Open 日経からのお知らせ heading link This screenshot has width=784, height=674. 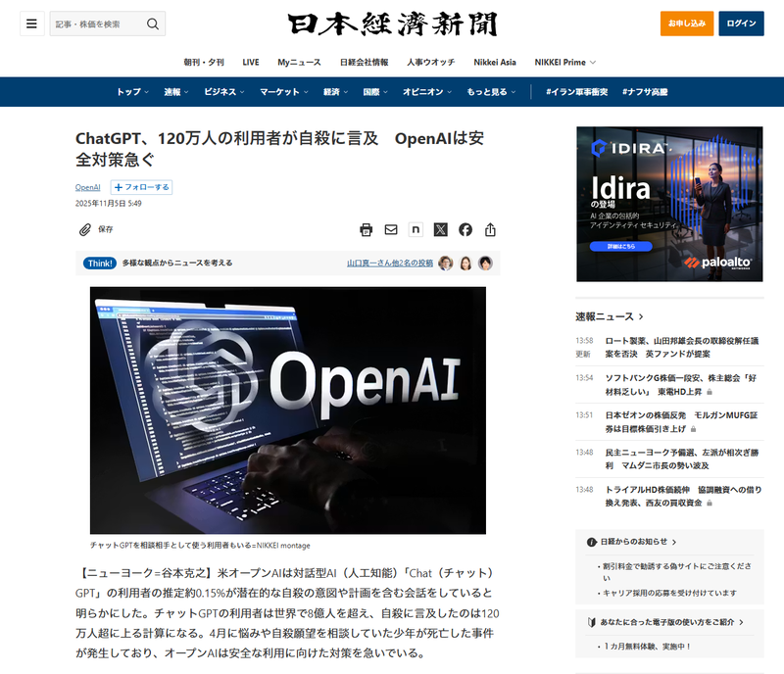point(638,542)
